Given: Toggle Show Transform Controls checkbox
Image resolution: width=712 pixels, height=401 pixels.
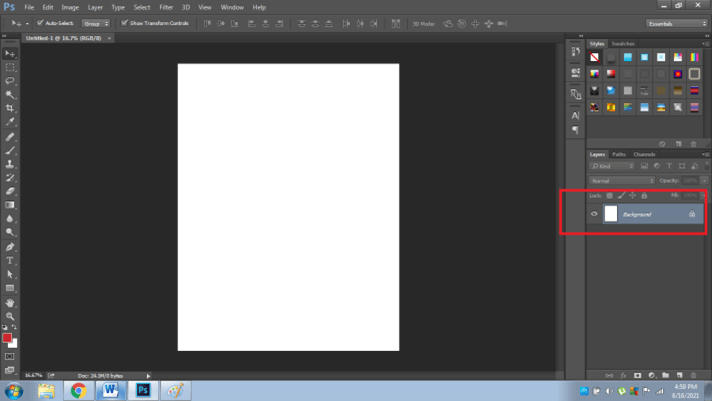Looking at the screenshot, I should (124, 22).
